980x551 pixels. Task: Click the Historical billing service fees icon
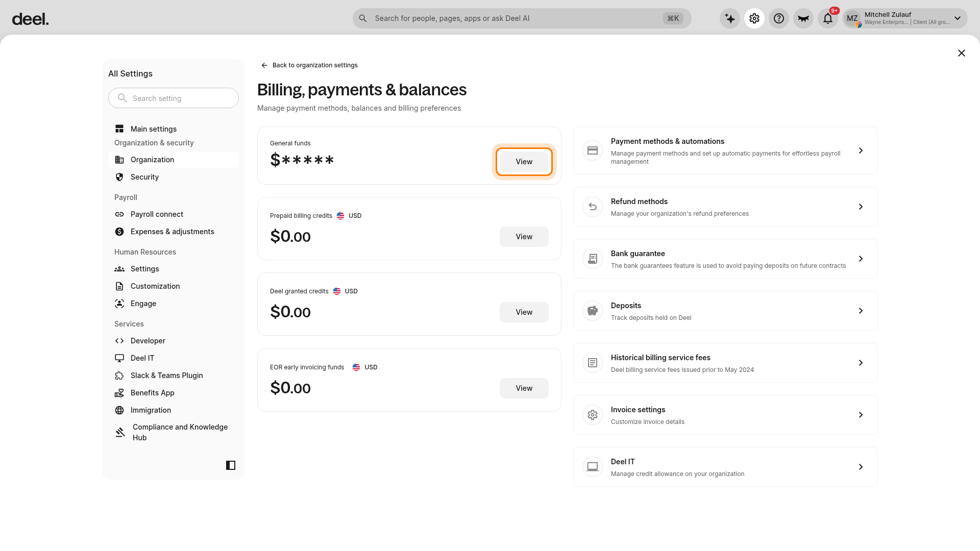tap(593, 363)
